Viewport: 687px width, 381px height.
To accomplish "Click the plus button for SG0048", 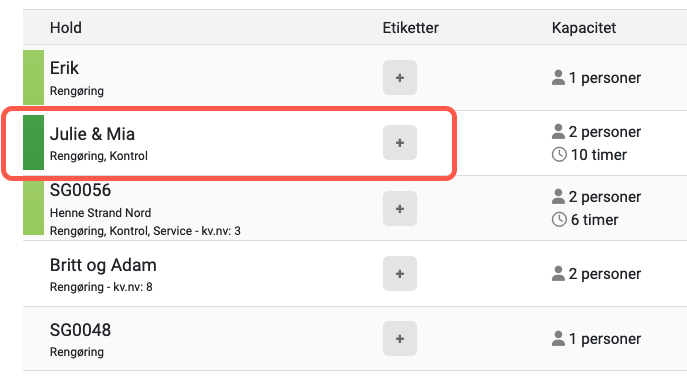I will [400, 339].
